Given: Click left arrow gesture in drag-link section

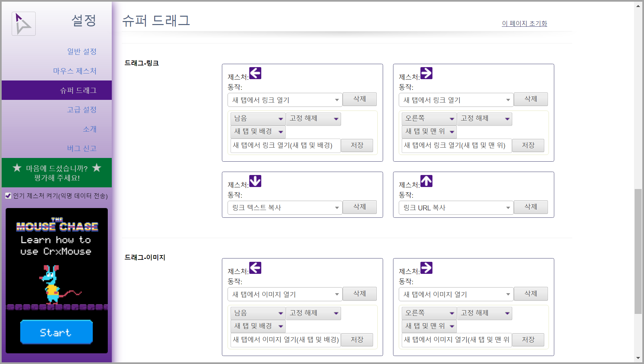Looking at the screenshot, I should tap(255, 73).
